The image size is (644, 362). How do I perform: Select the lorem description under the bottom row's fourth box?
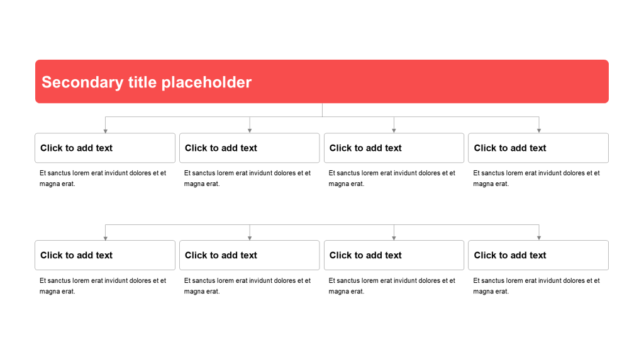[536, 286]
